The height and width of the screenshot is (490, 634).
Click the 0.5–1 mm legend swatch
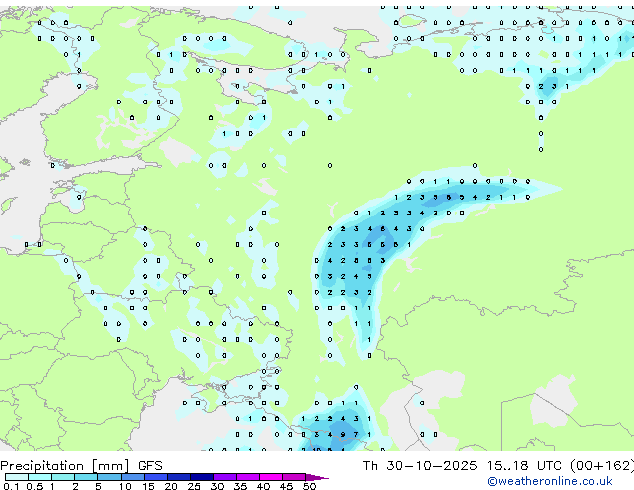[x=40, y=477]
